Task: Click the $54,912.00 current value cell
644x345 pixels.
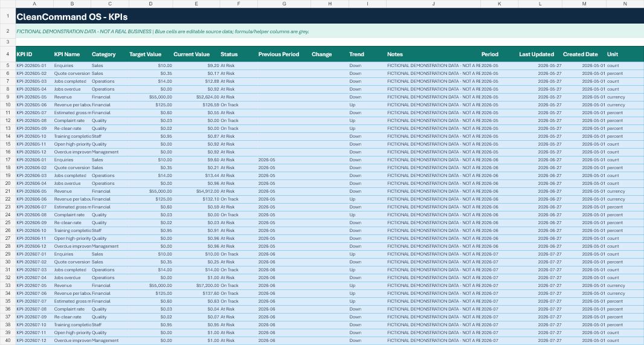Action: pyautogui.click(x=196, y=192)
